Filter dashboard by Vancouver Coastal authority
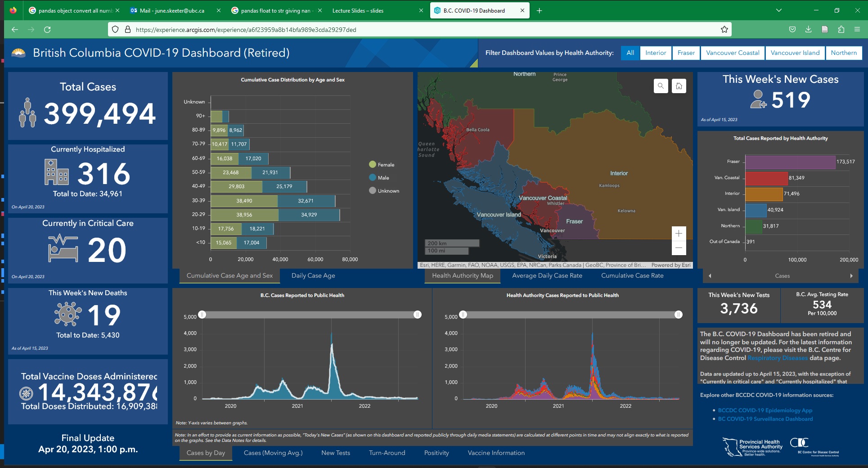 point(732,53)
